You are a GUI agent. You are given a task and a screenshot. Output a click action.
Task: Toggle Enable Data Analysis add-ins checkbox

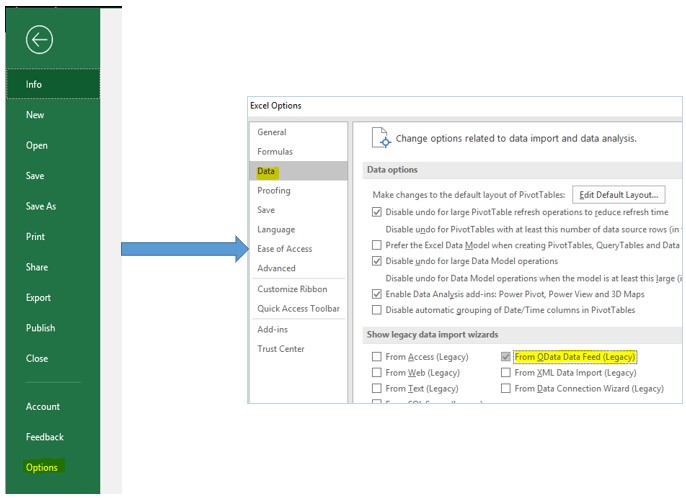click(376, 294)
